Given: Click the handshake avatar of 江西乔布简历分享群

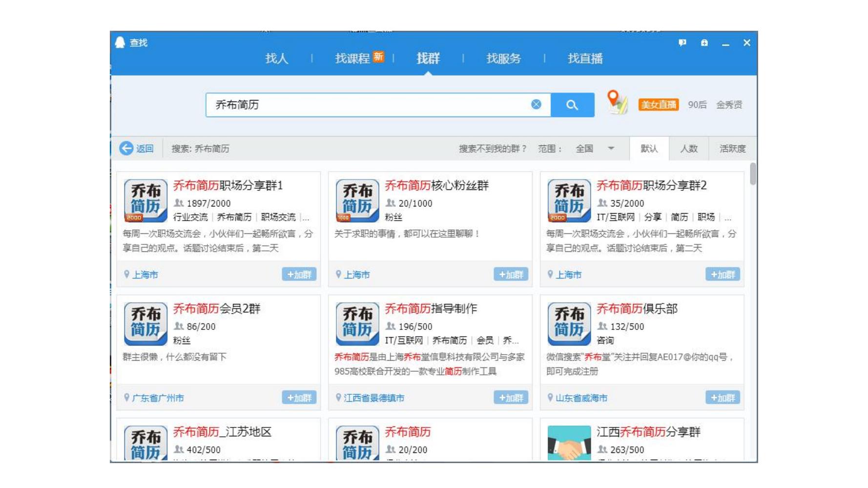Looking at the screenshot, I should [569, 442].
